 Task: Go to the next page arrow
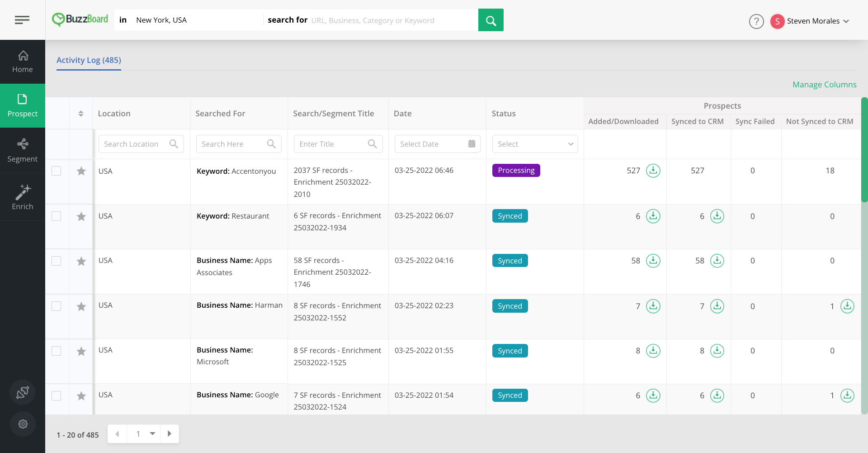point(170,434)
